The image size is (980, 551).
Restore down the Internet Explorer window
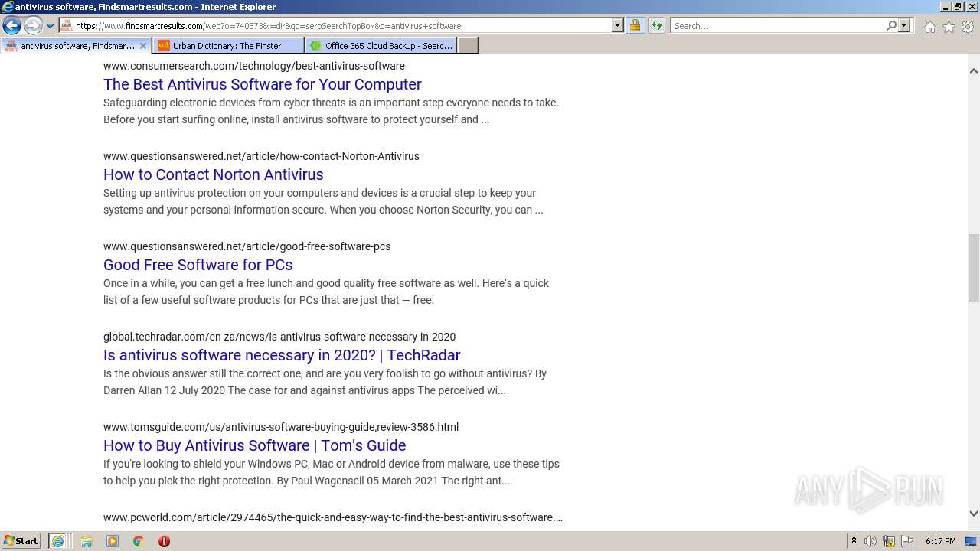(x=957, y=7)
